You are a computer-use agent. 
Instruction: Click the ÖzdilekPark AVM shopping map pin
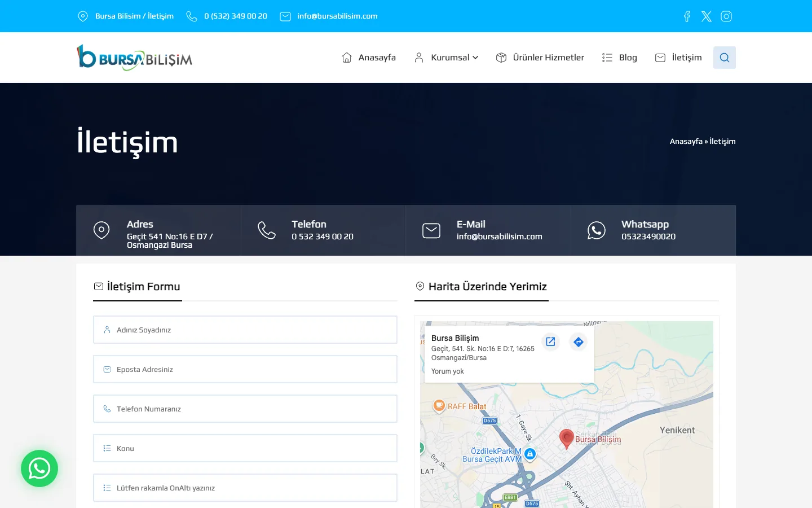pyautogui.click(x=530, y=454)
